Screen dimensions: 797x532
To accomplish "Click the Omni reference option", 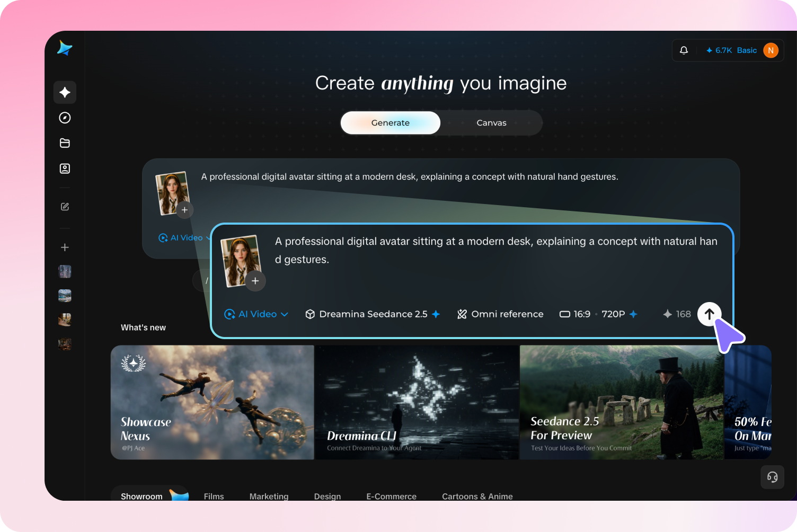I will click(x=501, y=314).
